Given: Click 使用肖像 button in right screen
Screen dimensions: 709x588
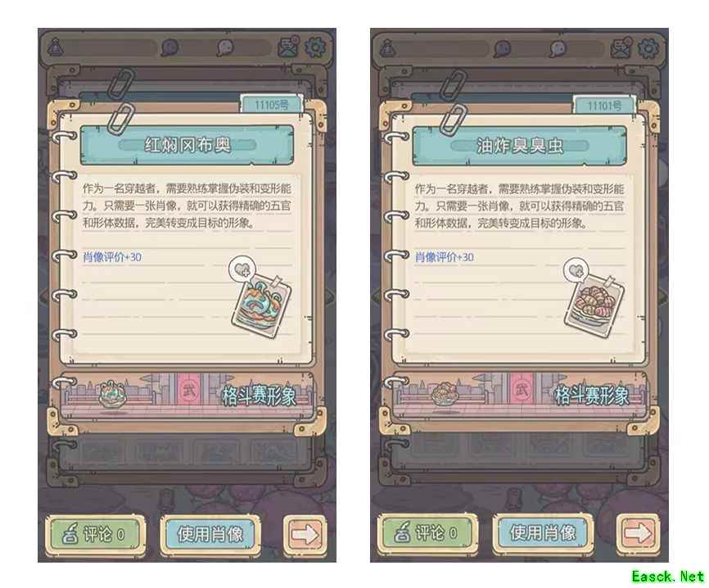Looking at the screenshot, I should pyautogui.click(x=543, y=533).
